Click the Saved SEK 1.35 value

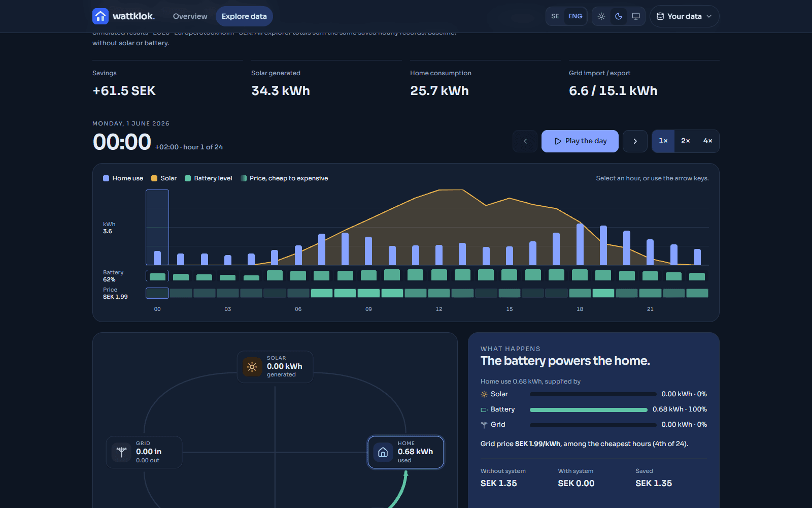pyautogui.click(x=654, y=483)
